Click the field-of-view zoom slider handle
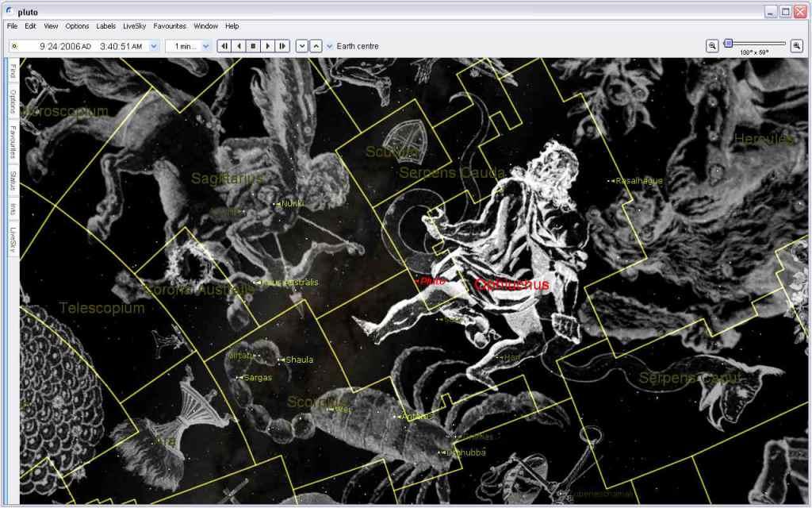The height and width of the screenshot is (508, 812). 728,43
